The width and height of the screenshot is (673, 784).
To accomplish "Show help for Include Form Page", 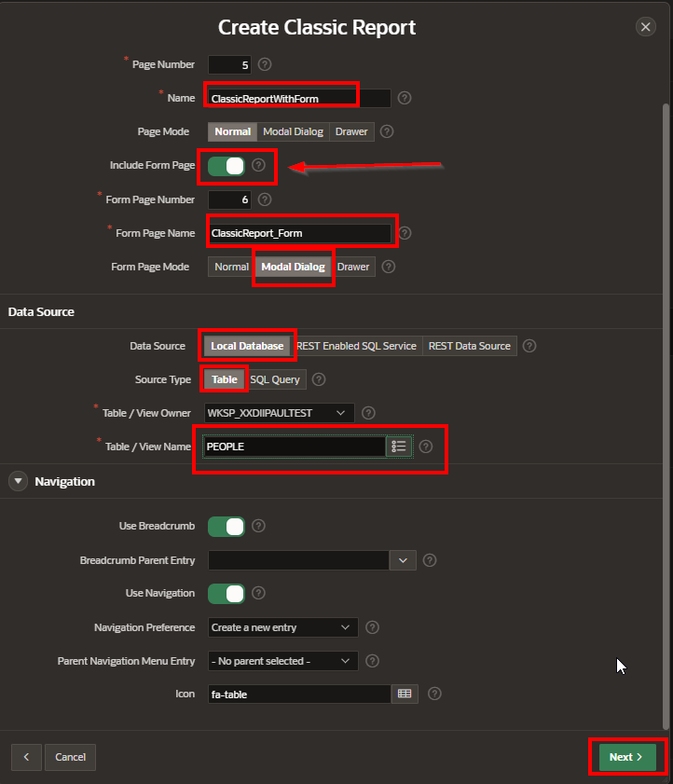I will coord(258,165).
